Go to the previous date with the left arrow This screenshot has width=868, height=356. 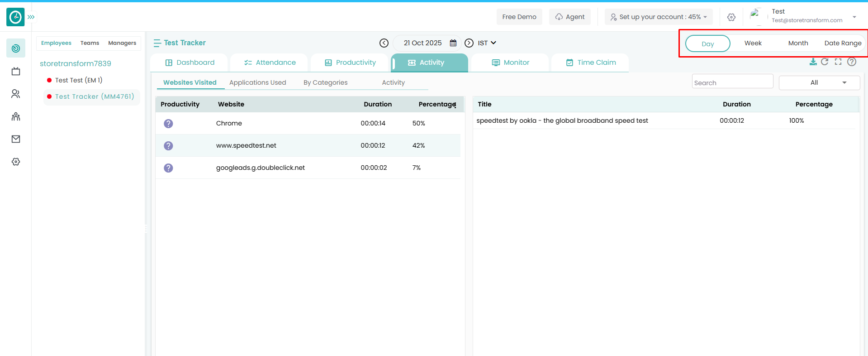click(x=384, y=43)
